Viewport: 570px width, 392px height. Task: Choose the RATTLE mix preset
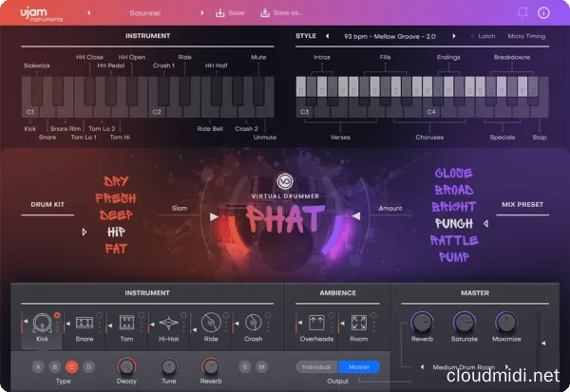[x=454, y=240]
